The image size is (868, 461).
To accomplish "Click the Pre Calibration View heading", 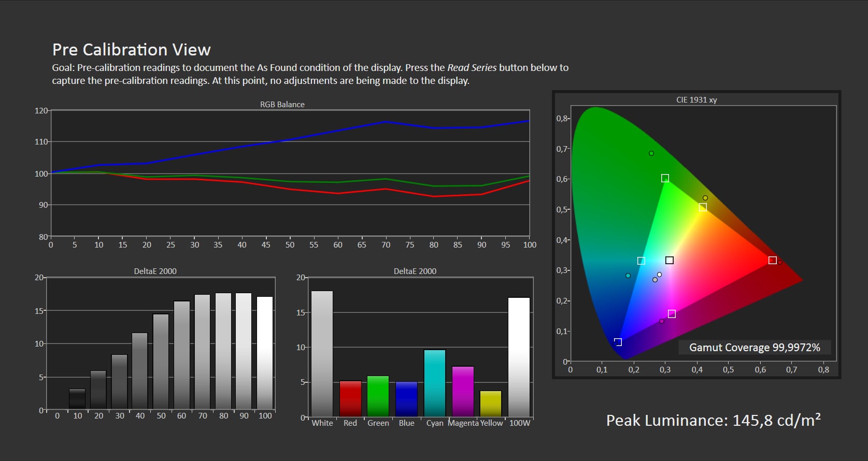I will point(131,50).
